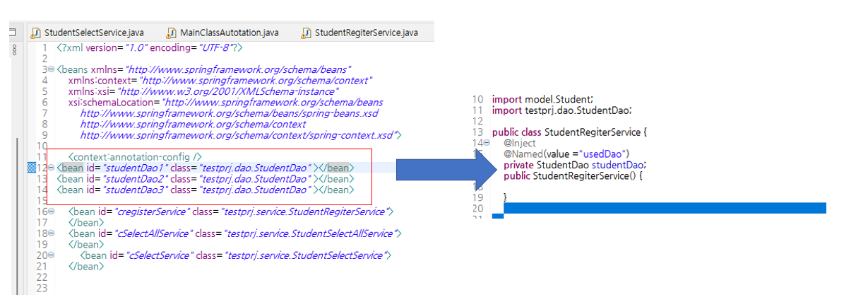Click the "studentDao1" id value
868x295 pixels.
click(x=136, y=168)
